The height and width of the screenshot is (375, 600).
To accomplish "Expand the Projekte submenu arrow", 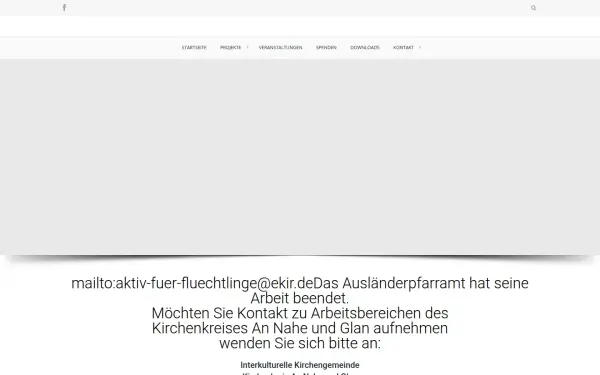I will coord(248,47).
